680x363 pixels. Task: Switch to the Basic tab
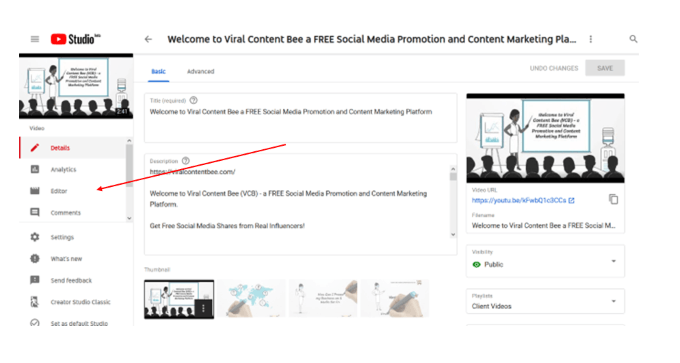pyautogui.click(x=158, y=72)
